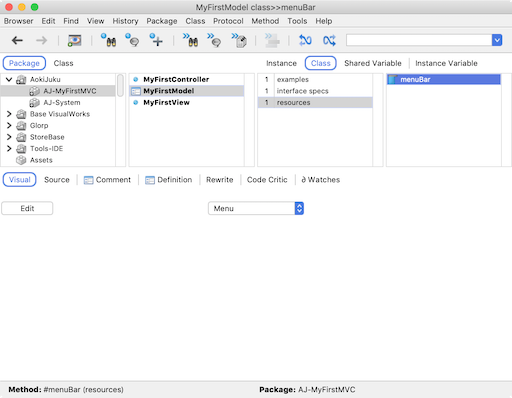Click the back navigation arrow
This screenshot has height=398, width=512.
pyautogui.click(x=17, y=40)
